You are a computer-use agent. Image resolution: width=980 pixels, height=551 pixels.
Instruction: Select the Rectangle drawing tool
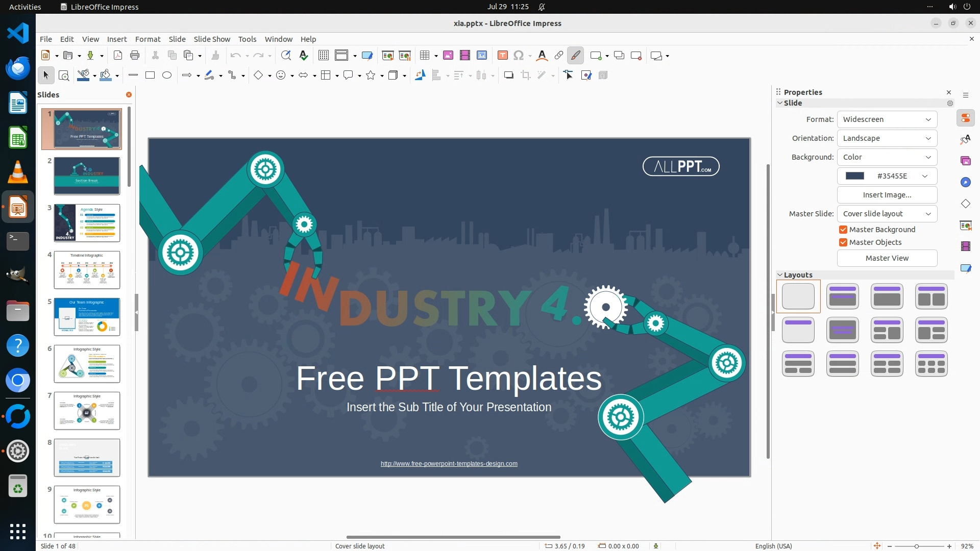150,76
